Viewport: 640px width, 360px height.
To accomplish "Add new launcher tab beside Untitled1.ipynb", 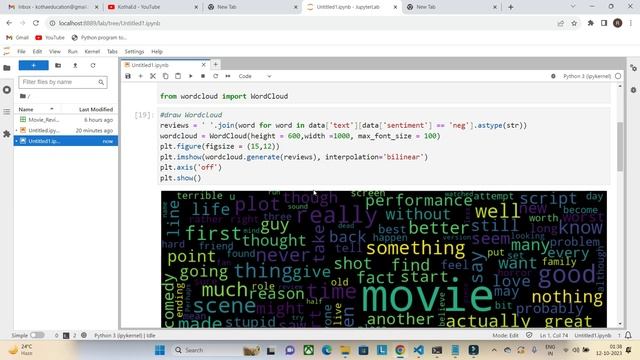I will point(216,64).
